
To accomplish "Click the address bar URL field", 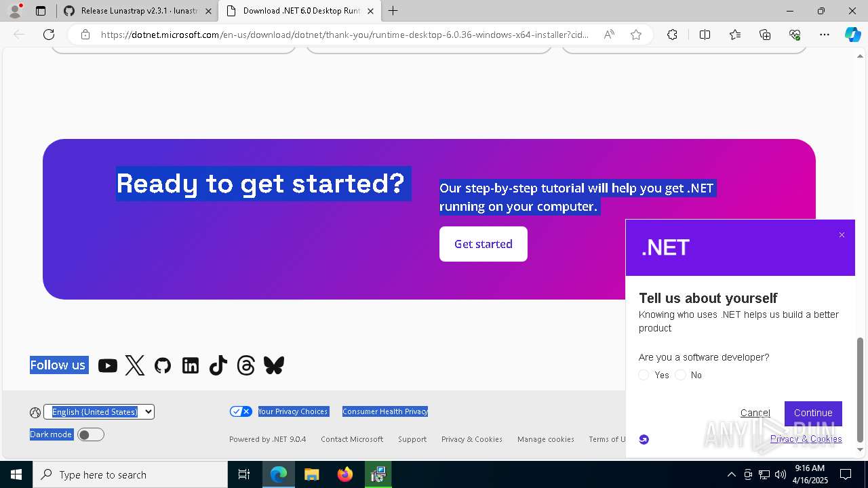I will tap(344, 35).
